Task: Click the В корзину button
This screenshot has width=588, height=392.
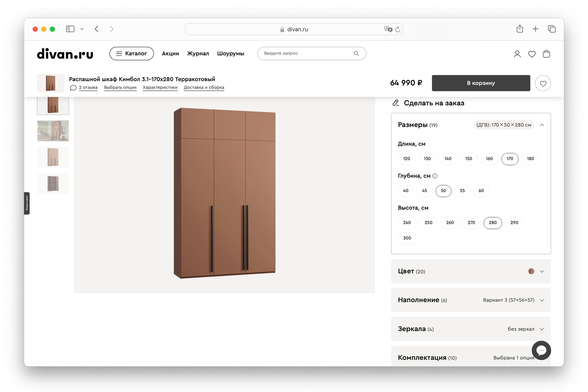Action: pos(481,83)
